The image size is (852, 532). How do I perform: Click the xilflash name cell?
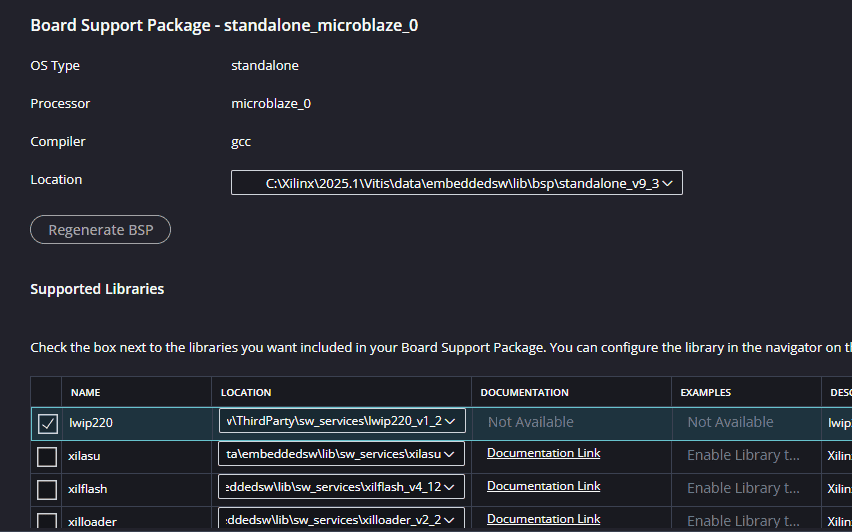click(x=88, y=489)
